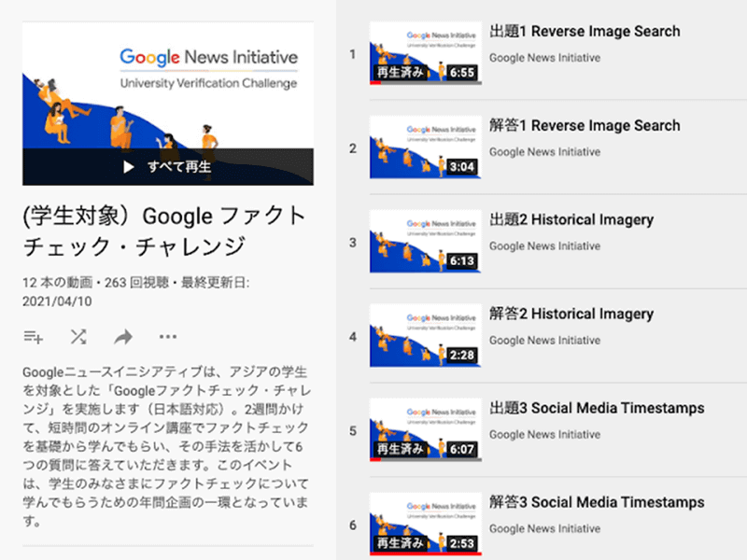
Task: Open channel name under 出題1 Reverse Image Search
Action: point(544,58)
